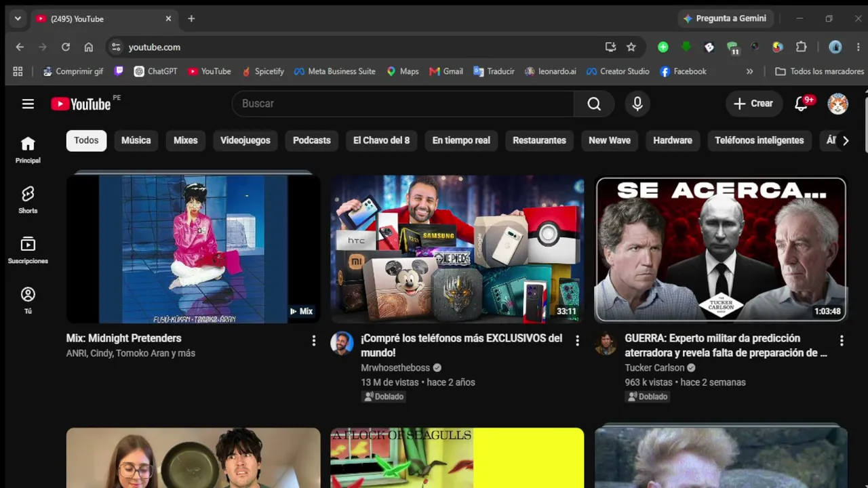Open options for Mix: Midnight Pretenders
868x488 pixels.
[313, 341]
